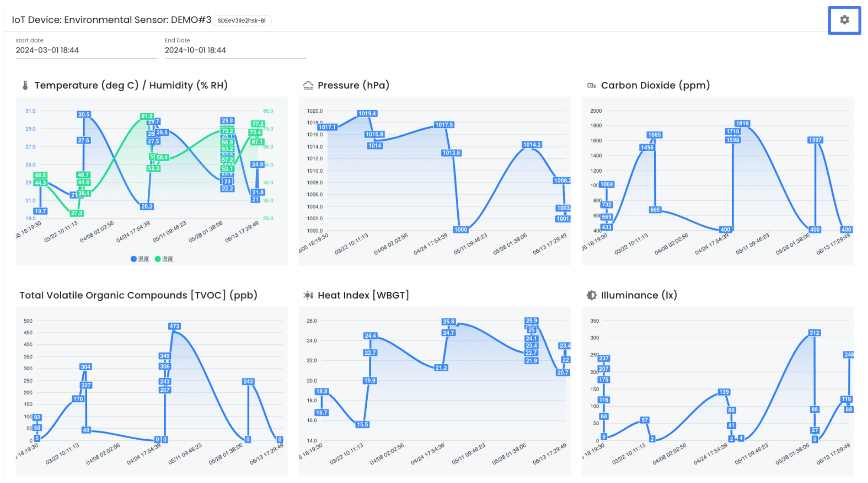Click the 1000 hPa pressure minimum marker
Screen dimensions: 868x483
(461, 230)
